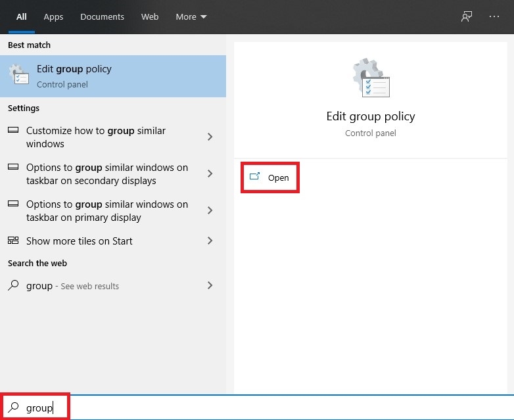Switch to the Apps tab
Viewport: 514px width, 420px height.
coord(53,16)
